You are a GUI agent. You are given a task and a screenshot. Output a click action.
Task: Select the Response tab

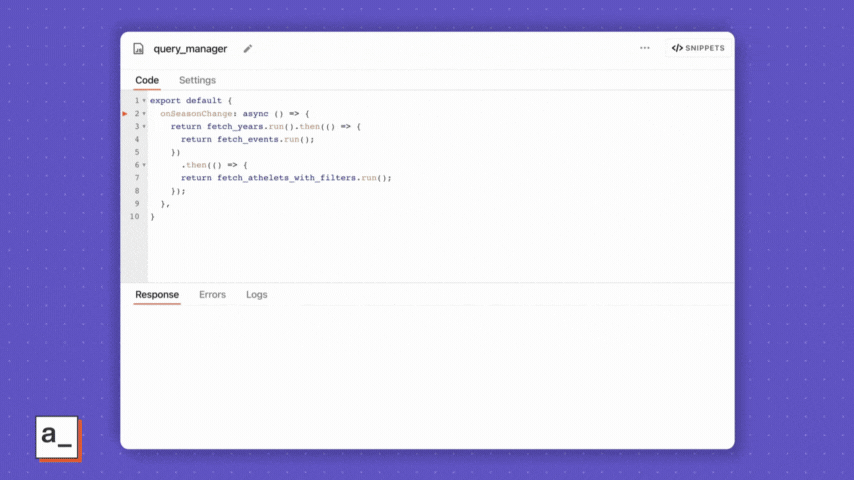(157, 294)
